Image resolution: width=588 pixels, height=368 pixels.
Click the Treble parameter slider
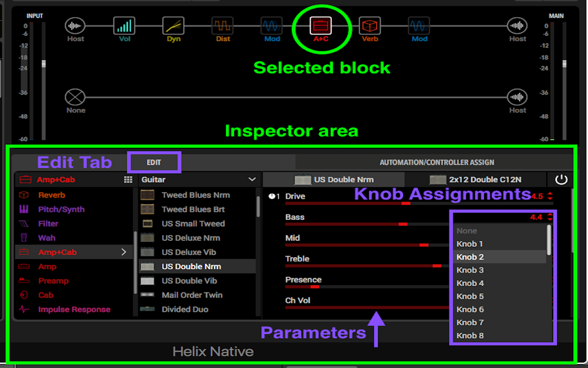pyautogui.click(x=367, y=266)
